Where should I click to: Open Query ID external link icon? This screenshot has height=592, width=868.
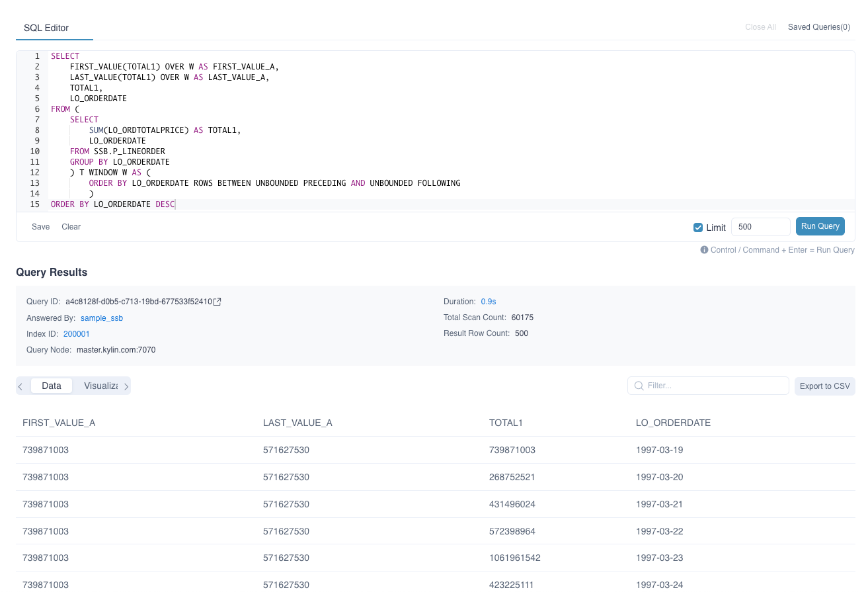point(217,302)
